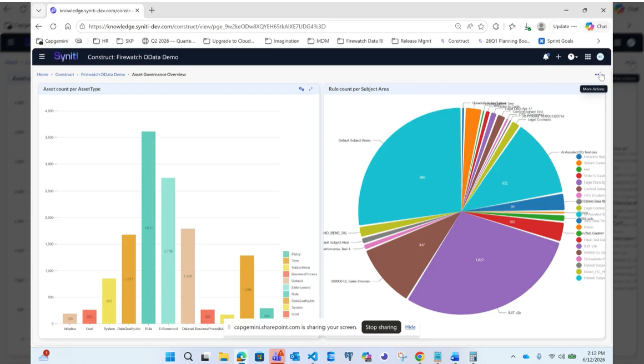Click the plus add icon in Syniti header
644x364 pixels.
pos(558,57)
